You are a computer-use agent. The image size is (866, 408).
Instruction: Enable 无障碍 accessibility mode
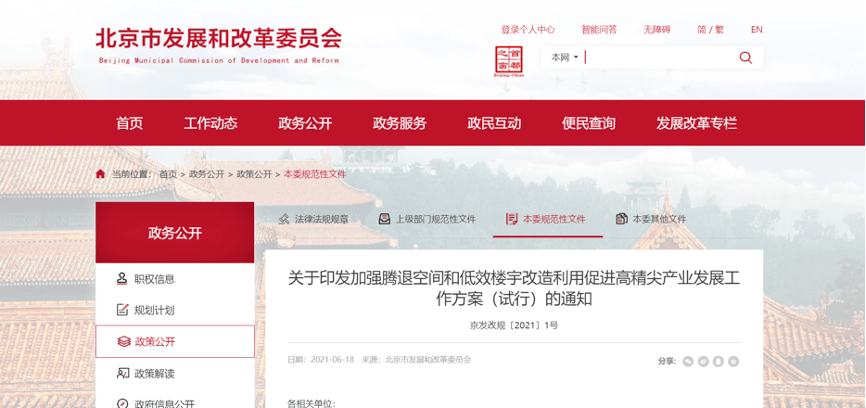657,30
